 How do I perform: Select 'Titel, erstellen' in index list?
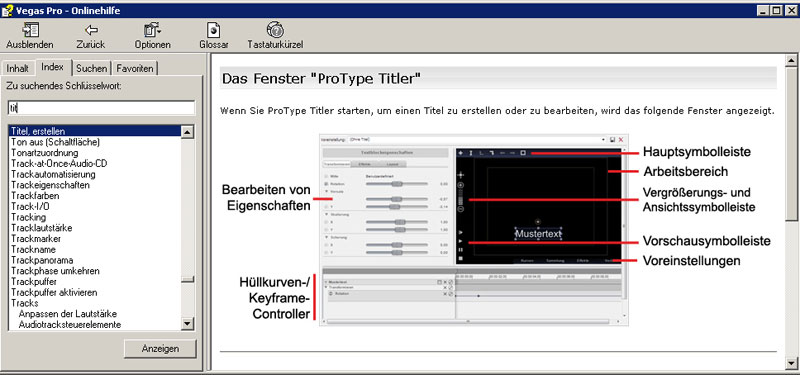pyautogui.click(x=95, y=131)
